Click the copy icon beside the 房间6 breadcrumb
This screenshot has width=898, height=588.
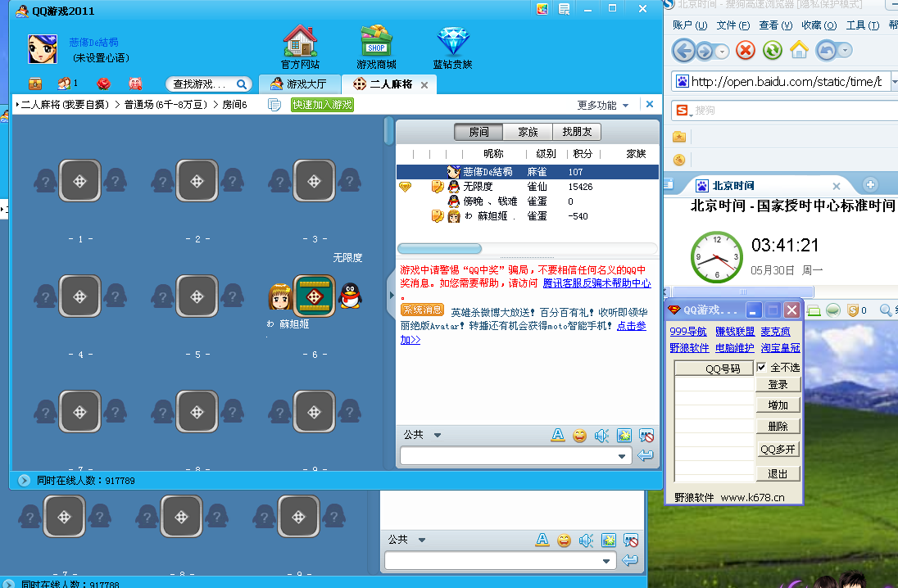point(274,105)
